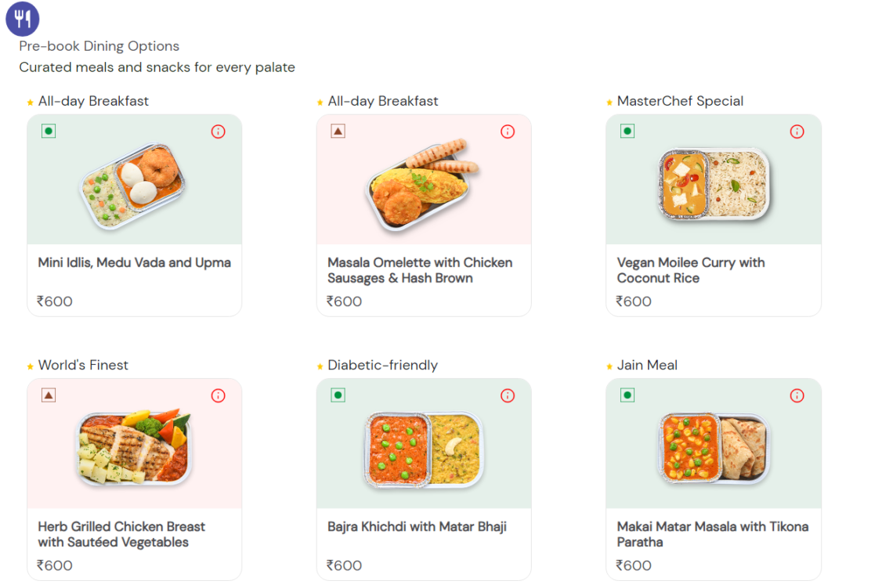Open info icon on Makai Matar Masala card
Viewport: 893px width, 588px height.
coord(797,395)
